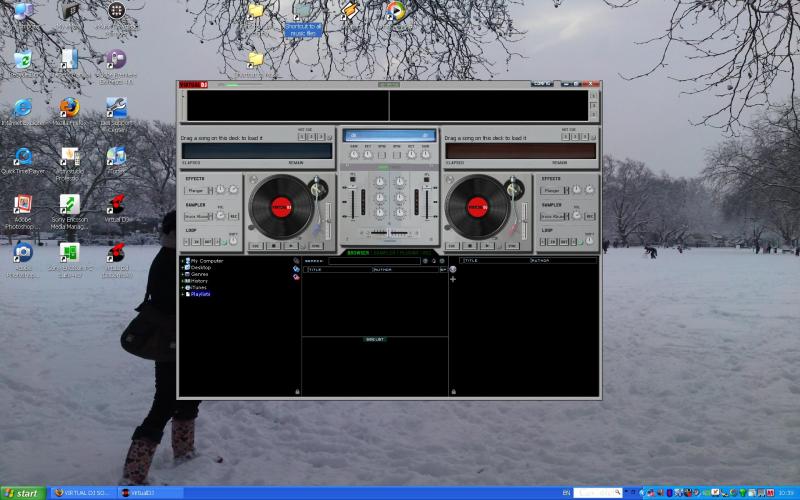Hit SYNC on the right deck
The width and height of the screenshot is (800, 500).
(514, 245)
